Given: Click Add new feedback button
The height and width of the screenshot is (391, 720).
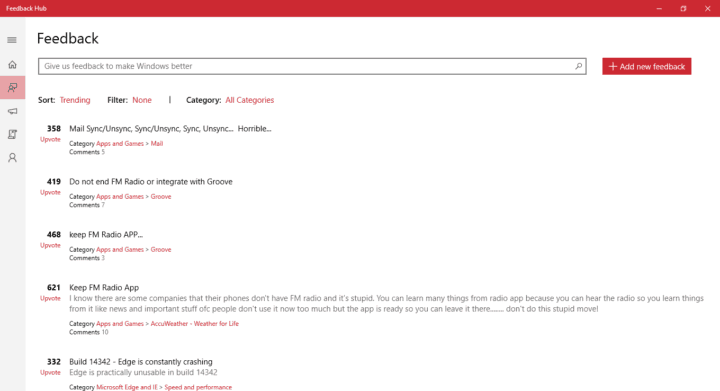Looking at the screenshot, I should (647, 67).
